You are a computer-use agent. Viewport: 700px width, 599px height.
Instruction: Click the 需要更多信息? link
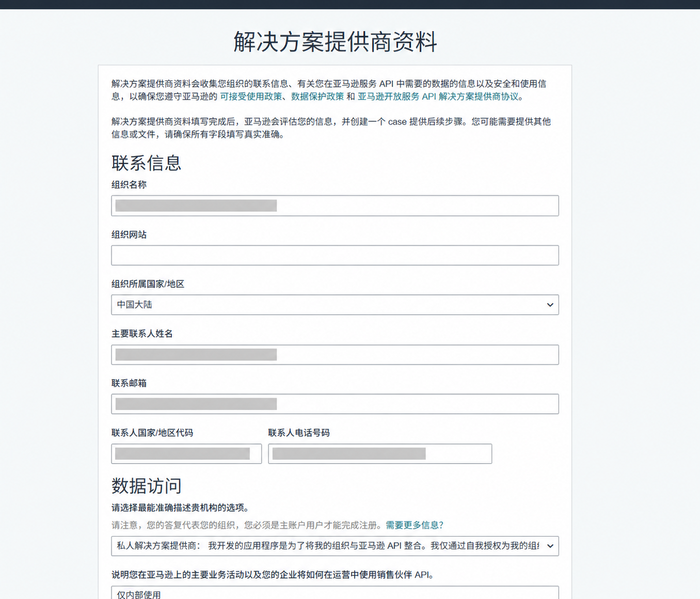tap(415, 525)
